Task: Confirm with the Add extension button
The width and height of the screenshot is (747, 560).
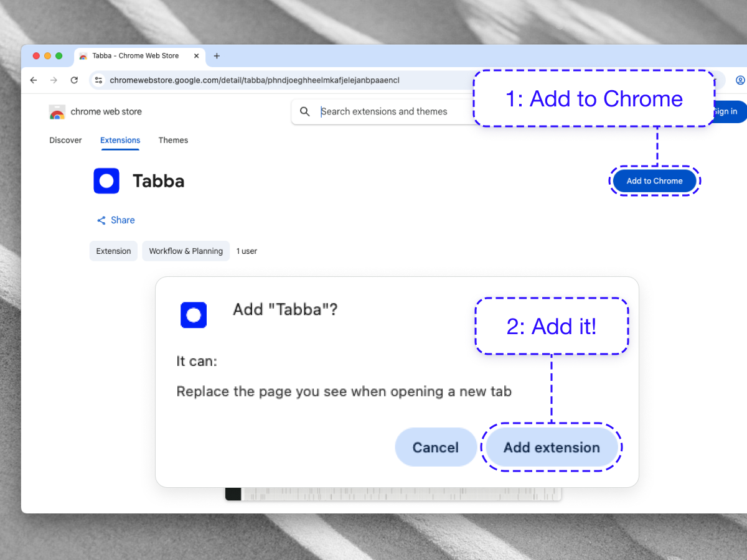Action: [x=552, y=447]
